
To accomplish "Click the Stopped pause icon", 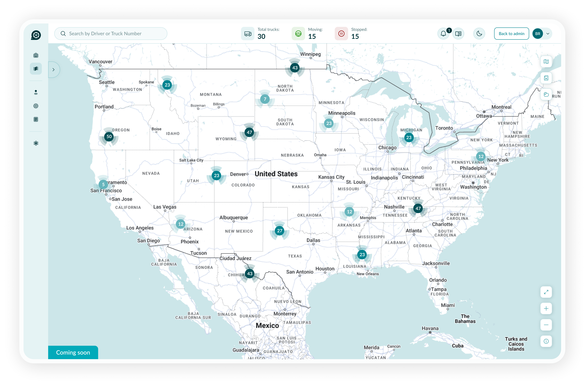I will (341, 34).
